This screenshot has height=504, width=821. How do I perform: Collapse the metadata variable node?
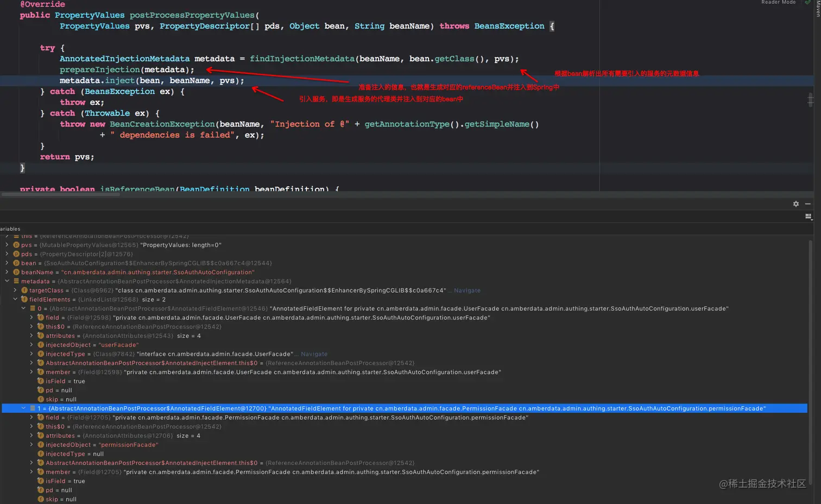(x=7, y=281)
